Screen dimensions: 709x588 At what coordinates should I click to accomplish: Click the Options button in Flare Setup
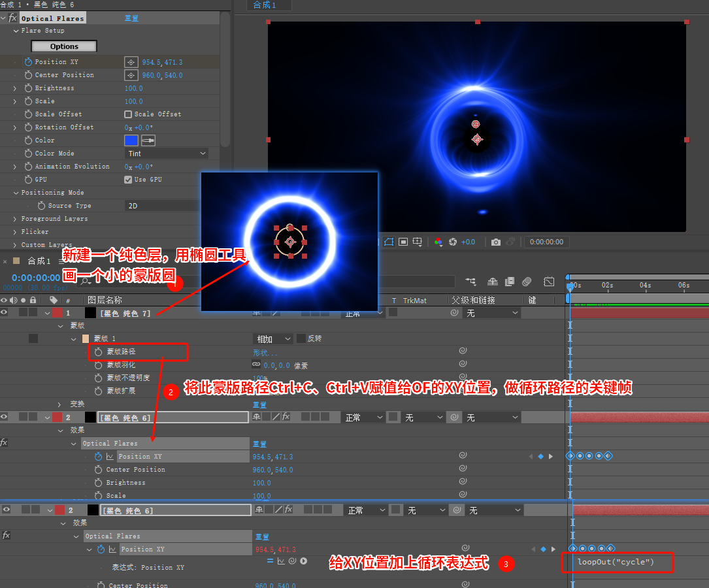pyautogui.click(x=64, y=46)
